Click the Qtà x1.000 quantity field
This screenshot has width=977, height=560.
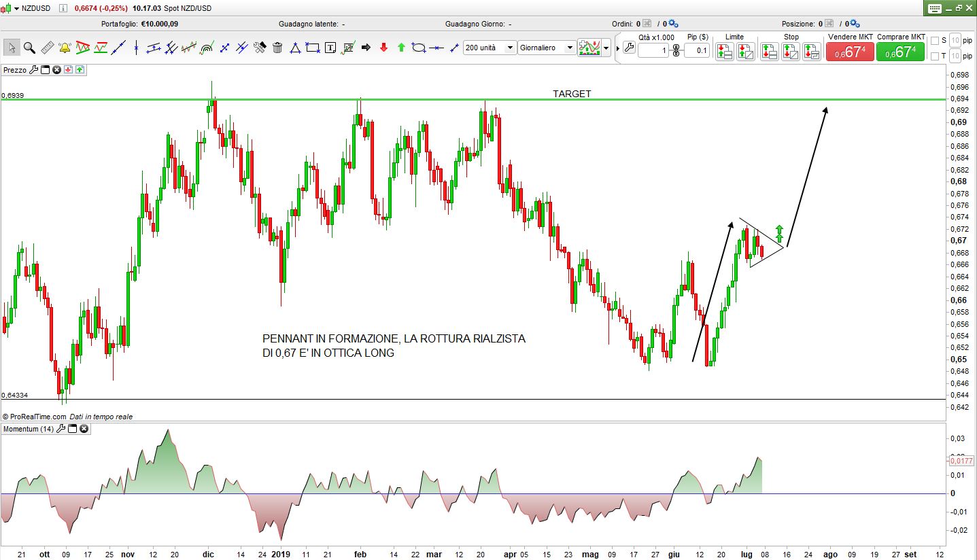coord(654,50)
